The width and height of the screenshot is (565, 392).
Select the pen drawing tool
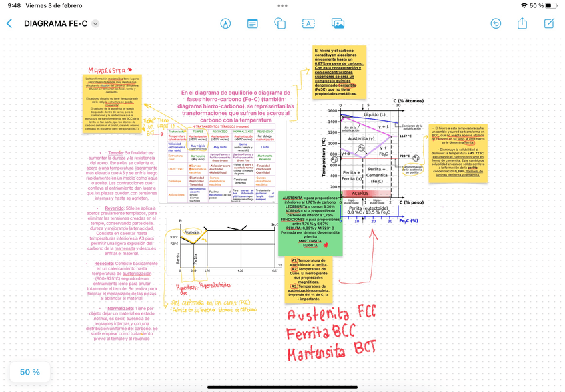click(x=225, y=23)
